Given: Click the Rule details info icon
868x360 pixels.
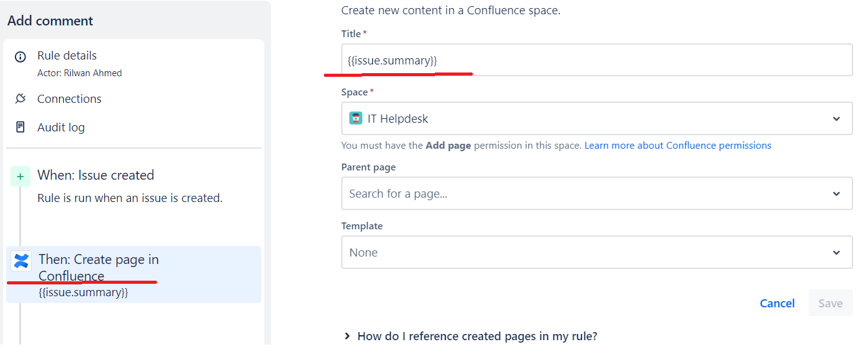Looking at the screenshot, I should (x=19, y=56).
